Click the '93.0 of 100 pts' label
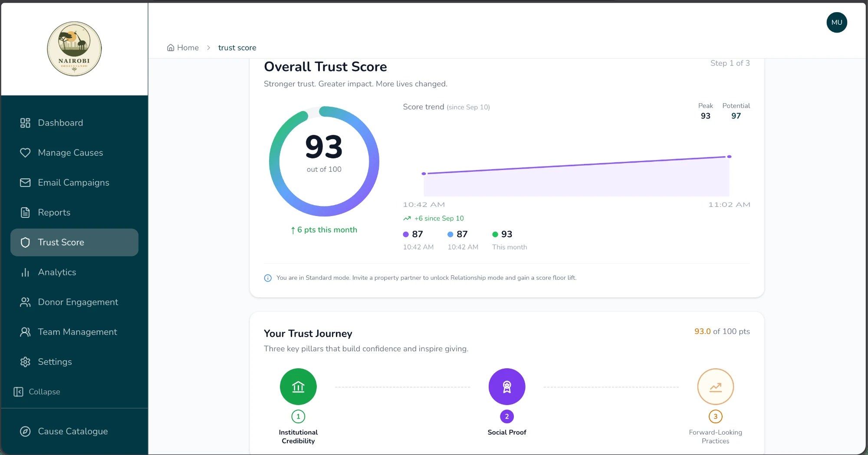 point(722,331)
